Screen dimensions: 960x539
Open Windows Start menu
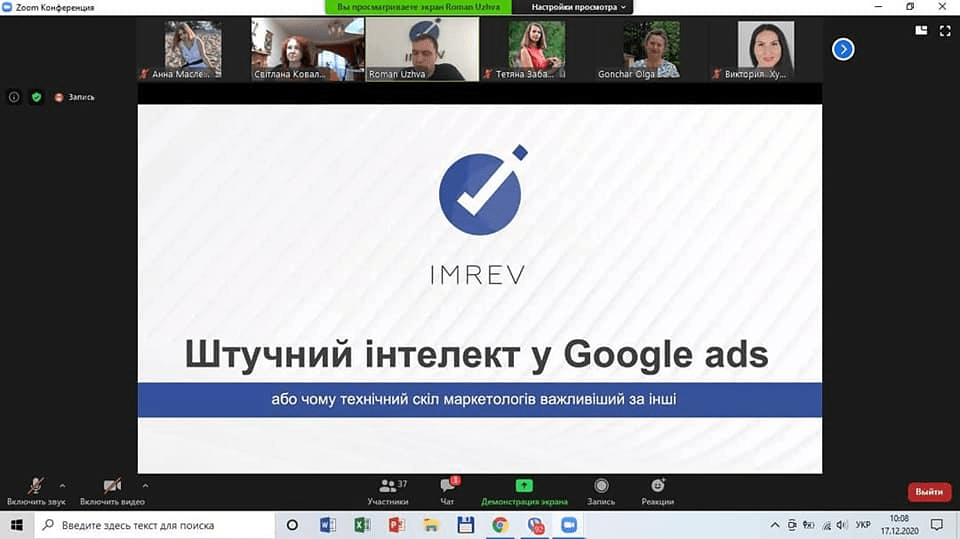tap(17, 526)
